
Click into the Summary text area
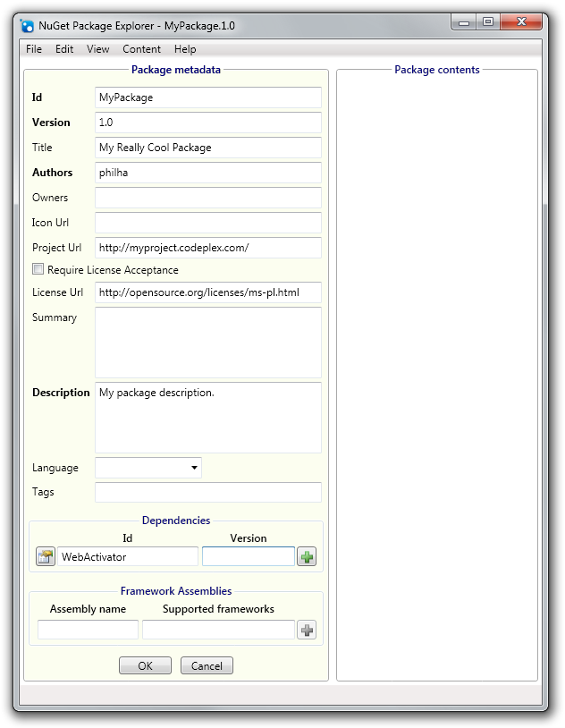click(x=208, y=343)
